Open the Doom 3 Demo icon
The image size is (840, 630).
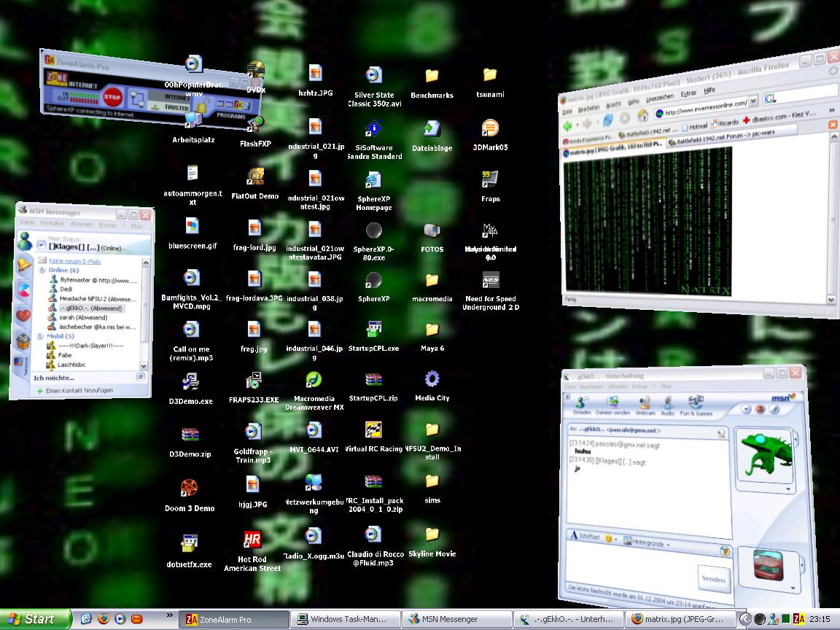coord(190,496)
